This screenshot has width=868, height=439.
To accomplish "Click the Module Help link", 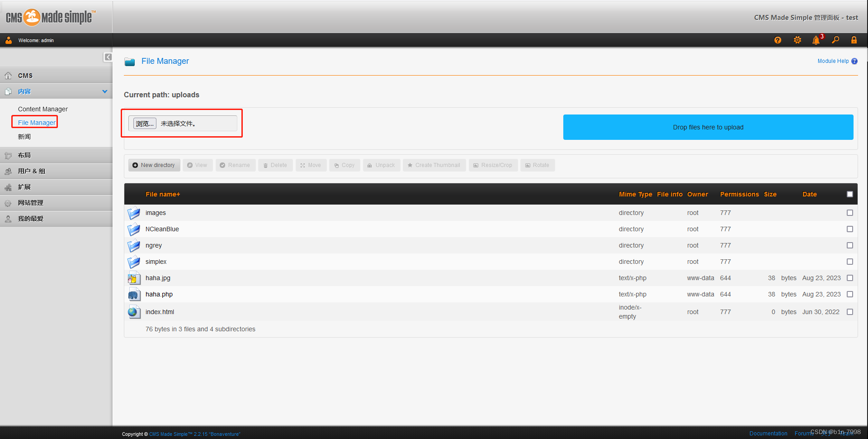I will point(833,61).
